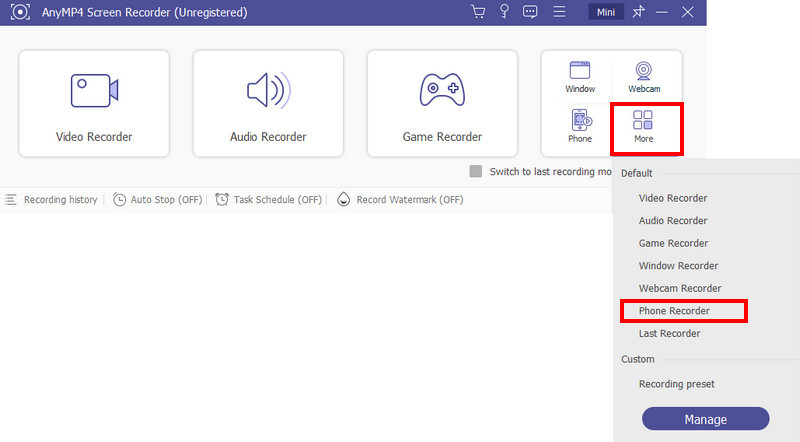Image resolution: width=800 pixels, height=442 pixels.
Task: Toggle Switch to last recording mode checkbox
Action: (476, 171)
